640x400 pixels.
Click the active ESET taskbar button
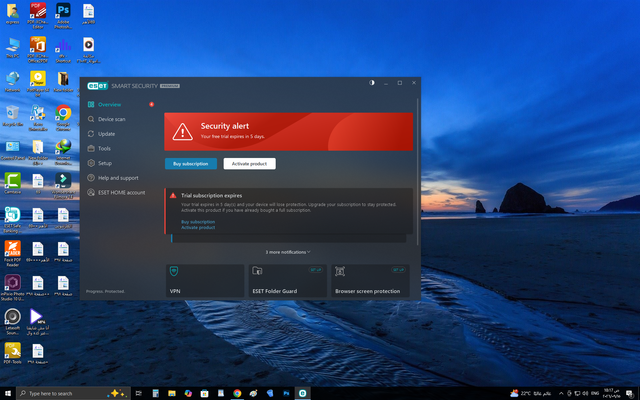pyautogui.click(x=302, y=393)
